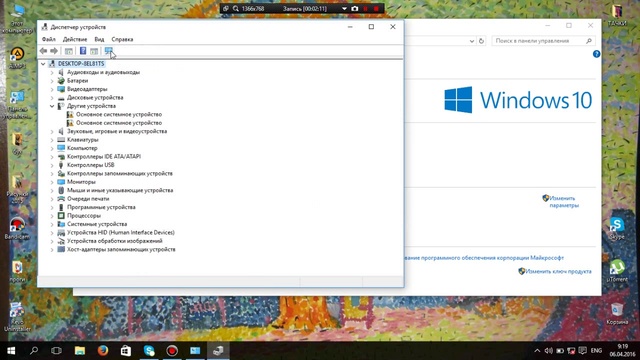This screenshot has width=640, height=360.
Task: Switch the ENG input language indicator
Action: (x=596, y=351)
